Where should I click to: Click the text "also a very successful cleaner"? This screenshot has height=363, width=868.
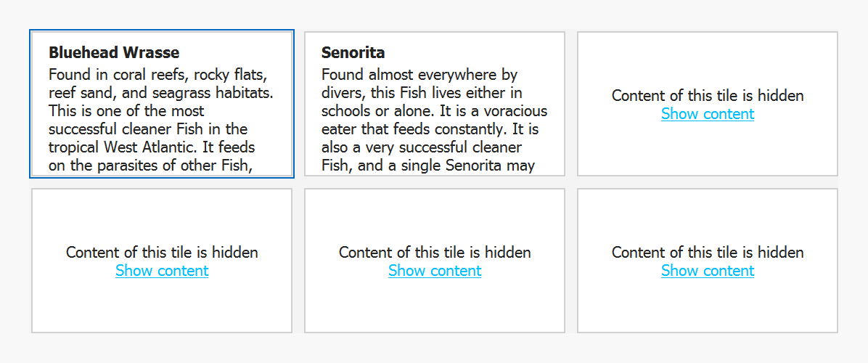pyautogui.click(x=421, y=147)
